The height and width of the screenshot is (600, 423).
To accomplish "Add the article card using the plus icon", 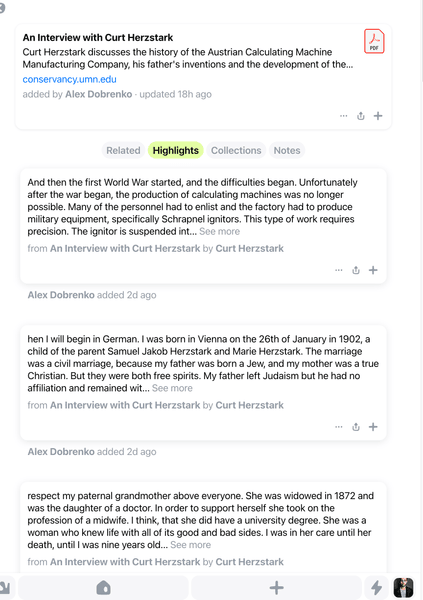I will click(x=378, y=116).
